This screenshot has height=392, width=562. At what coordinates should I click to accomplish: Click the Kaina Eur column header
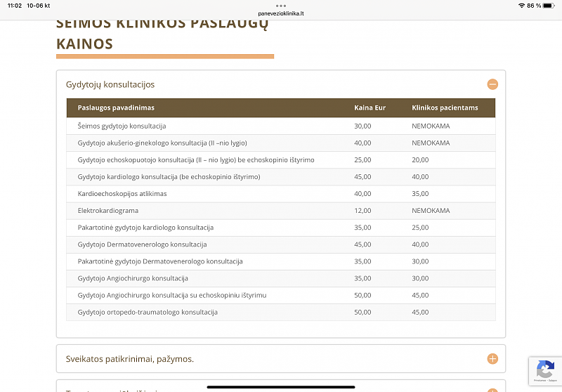[x=370, y=107]
